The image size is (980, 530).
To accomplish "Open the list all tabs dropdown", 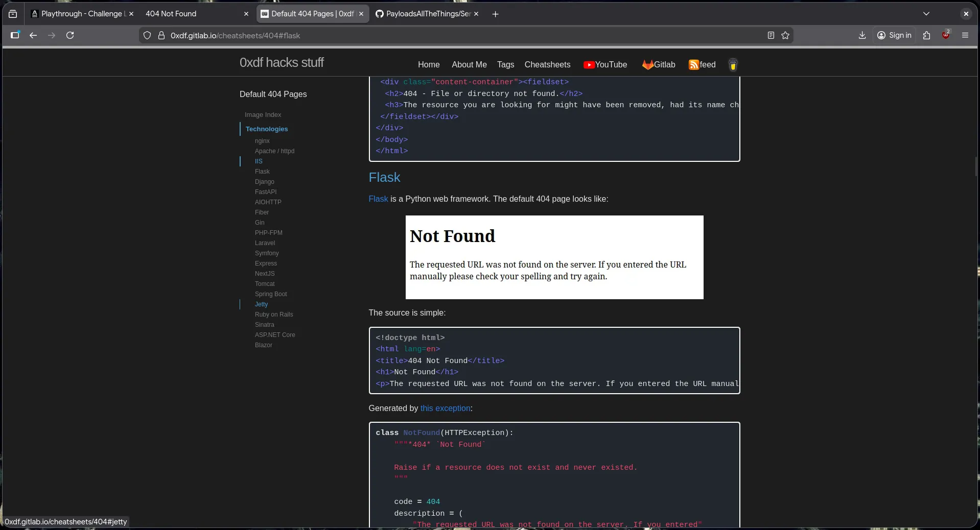I will coord(926,14).
